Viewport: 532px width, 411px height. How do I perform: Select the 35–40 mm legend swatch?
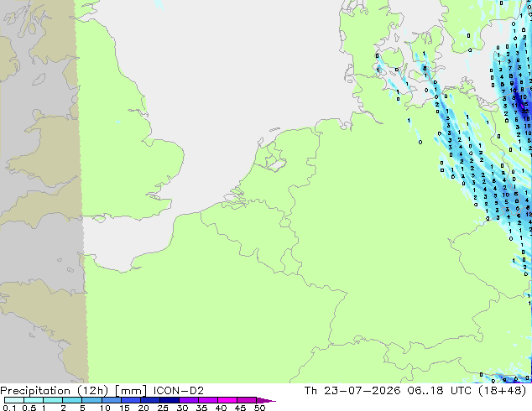point(207,400)
